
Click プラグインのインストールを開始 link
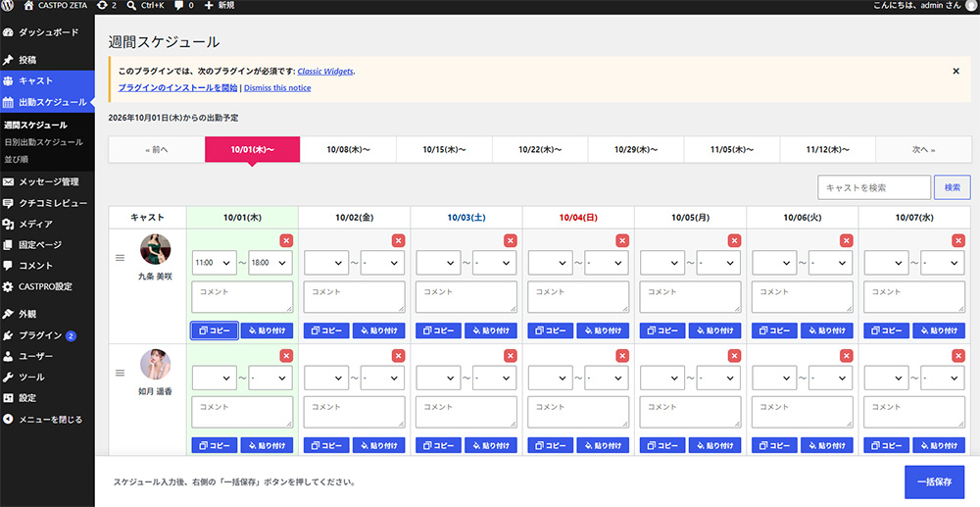(x=177, y=87)
